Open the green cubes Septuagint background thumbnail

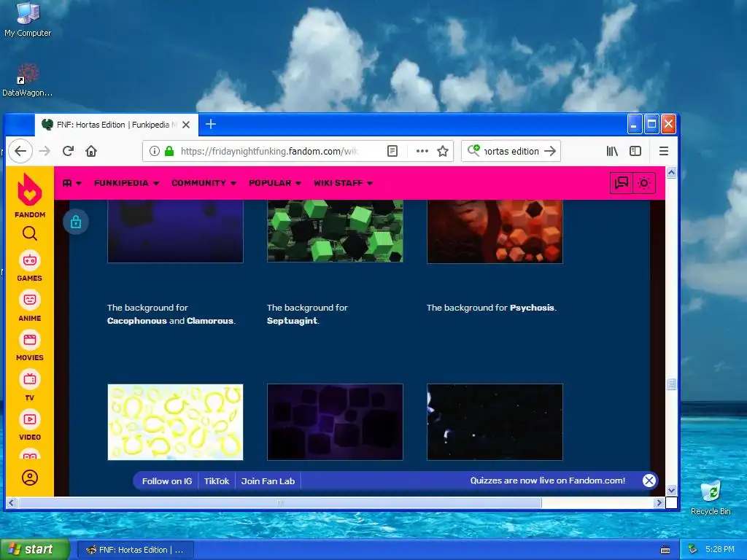click(x=335, y=231)
